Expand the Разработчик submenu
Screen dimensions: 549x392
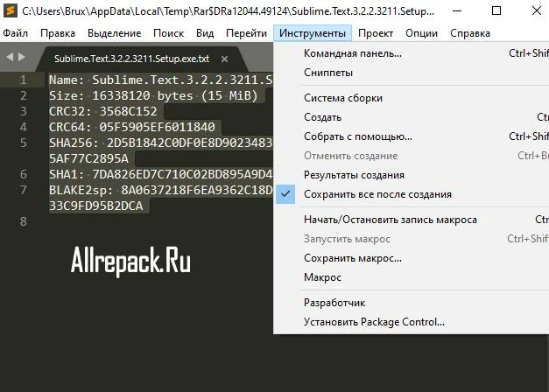point(412,303)
